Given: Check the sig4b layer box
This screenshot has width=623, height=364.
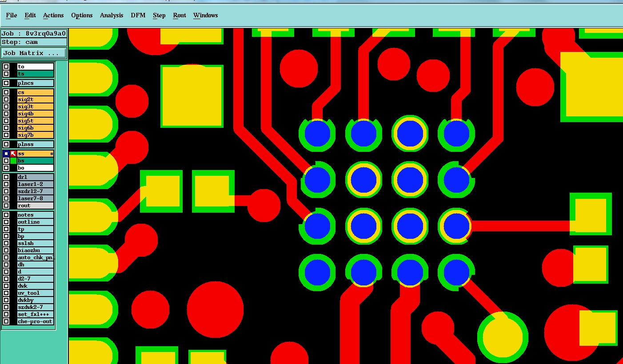Looking at the screenshot, I should coord(6,114).
